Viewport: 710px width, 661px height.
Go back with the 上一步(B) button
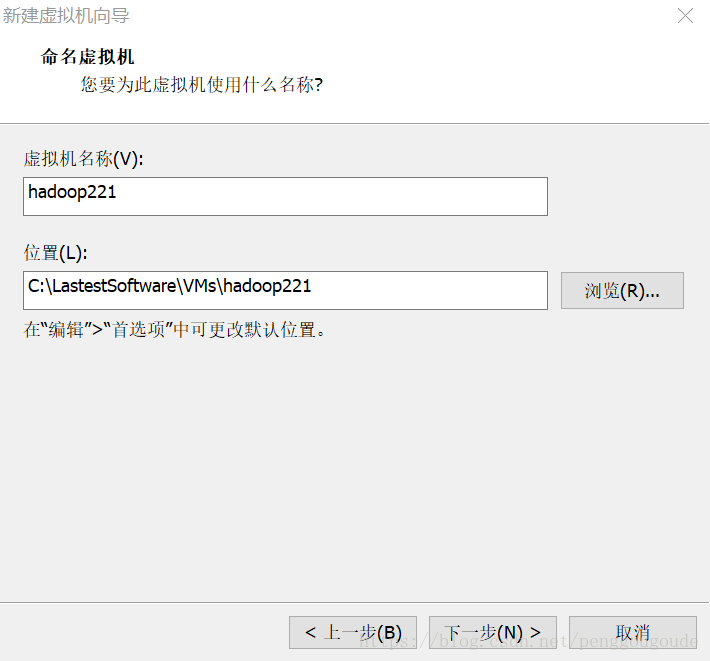(x=353, y=632)
